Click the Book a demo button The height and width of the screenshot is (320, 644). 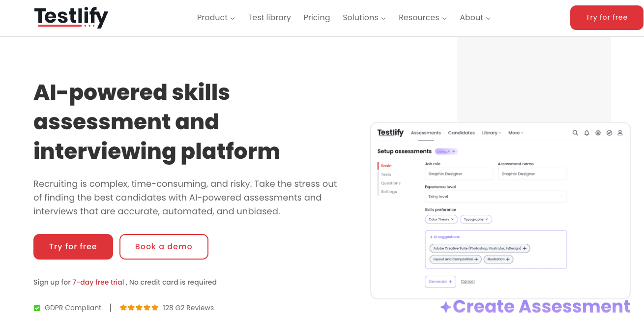click(x=164, y=247)
